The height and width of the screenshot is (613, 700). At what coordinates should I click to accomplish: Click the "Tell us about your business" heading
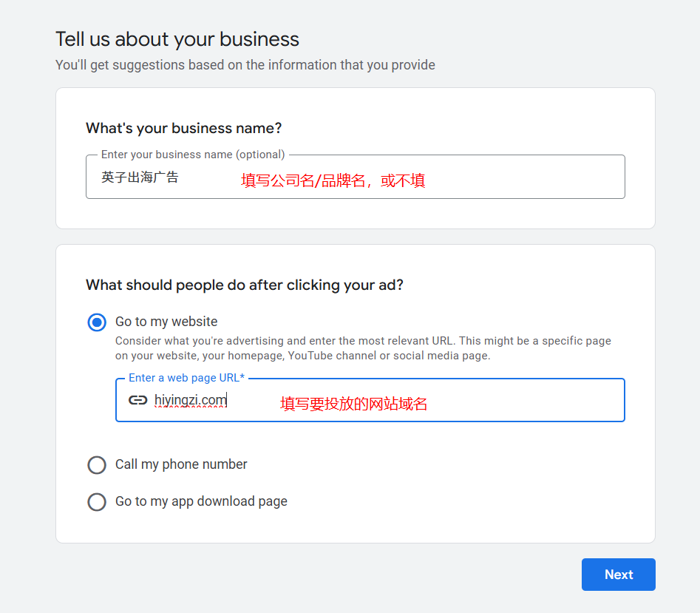coord(177,39)
